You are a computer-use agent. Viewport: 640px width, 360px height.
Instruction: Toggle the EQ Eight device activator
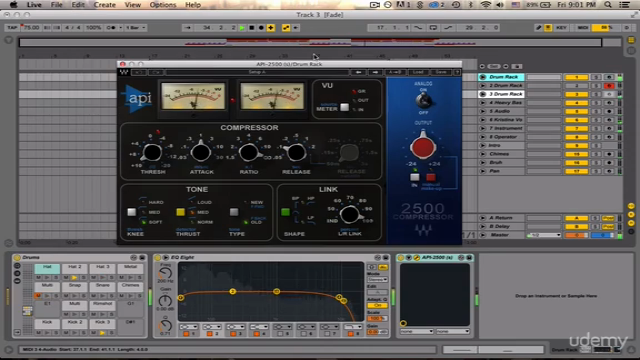158,258
